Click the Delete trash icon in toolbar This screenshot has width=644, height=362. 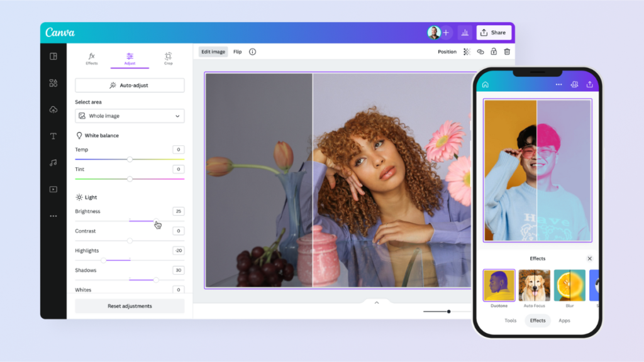click(x=508, y=52)
